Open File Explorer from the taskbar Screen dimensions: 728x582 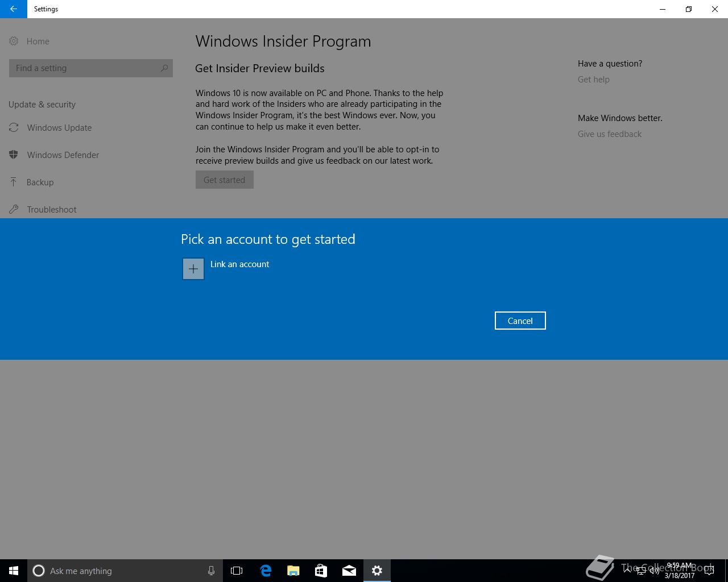coord(293,571)
